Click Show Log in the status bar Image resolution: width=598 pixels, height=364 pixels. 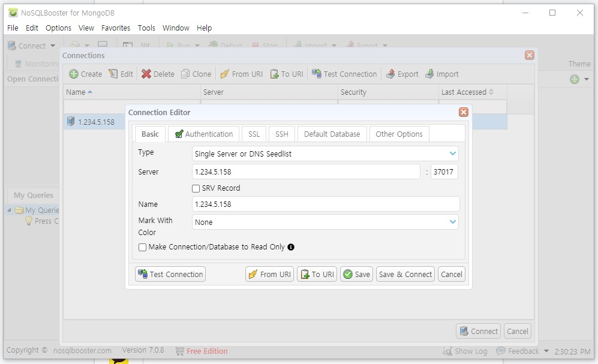tap(465, 351)
